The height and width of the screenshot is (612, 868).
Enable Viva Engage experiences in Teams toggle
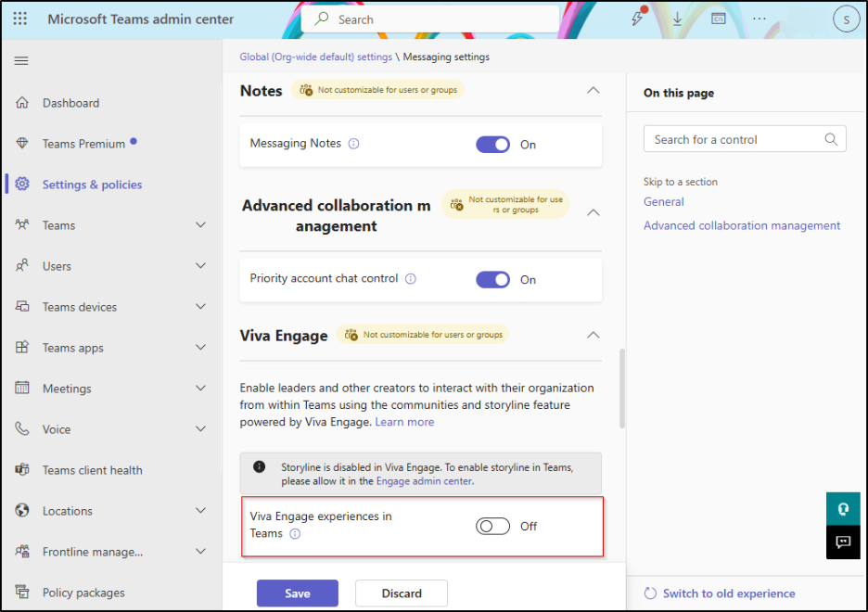pos(492,526)
